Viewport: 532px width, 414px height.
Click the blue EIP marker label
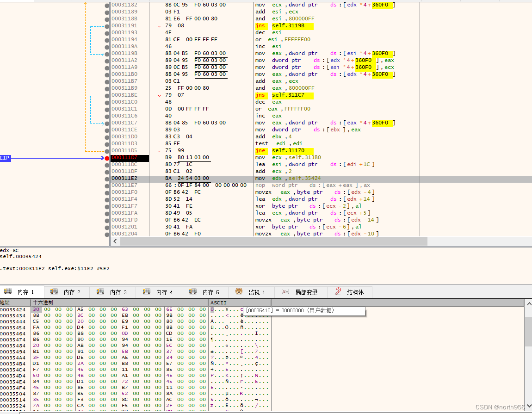tap(5, 158)
